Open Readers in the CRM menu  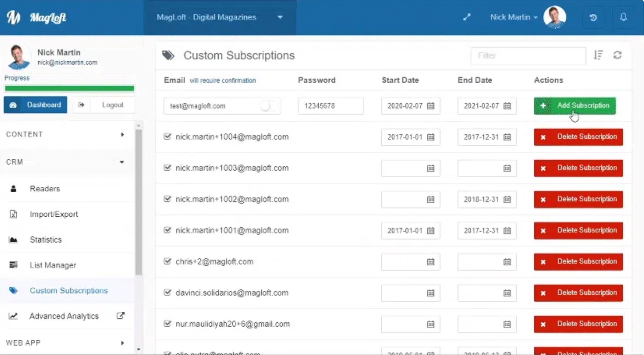(45, 189)
